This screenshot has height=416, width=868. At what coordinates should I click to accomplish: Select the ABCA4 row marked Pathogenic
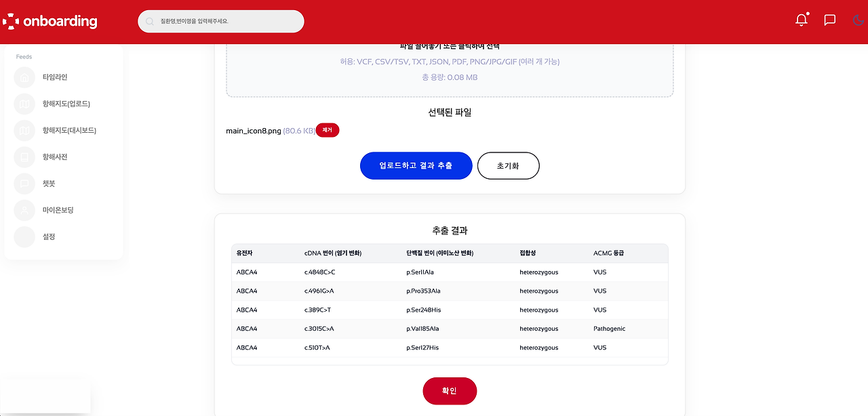point(450,329)
